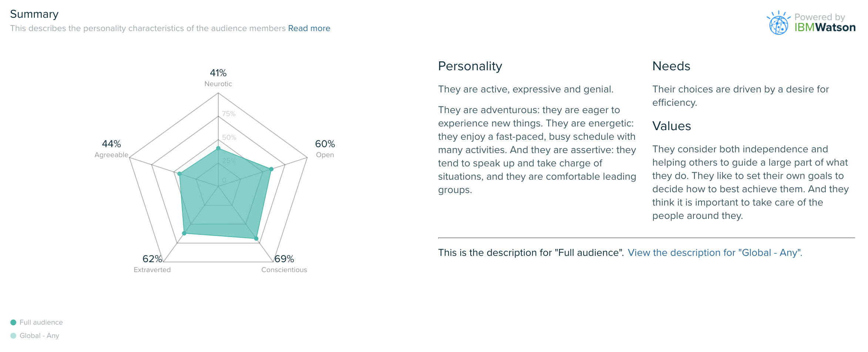The height and width of the screenshot is (352, 868).
Task: Select the Neurotic data point on radar chart
Action: [x=218, y=148]
